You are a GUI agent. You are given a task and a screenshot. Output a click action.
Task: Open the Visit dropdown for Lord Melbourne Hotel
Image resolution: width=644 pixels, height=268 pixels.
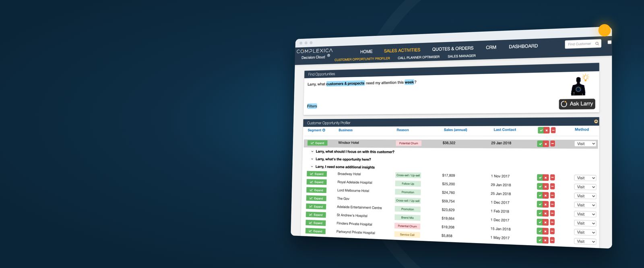click(585, 196)
